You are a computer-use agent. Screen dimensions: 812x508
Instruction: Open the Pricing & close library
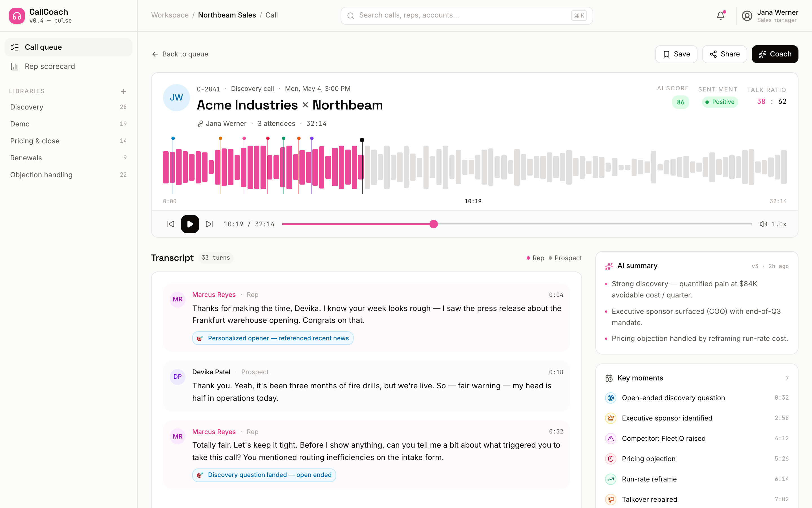coord(69,141)
